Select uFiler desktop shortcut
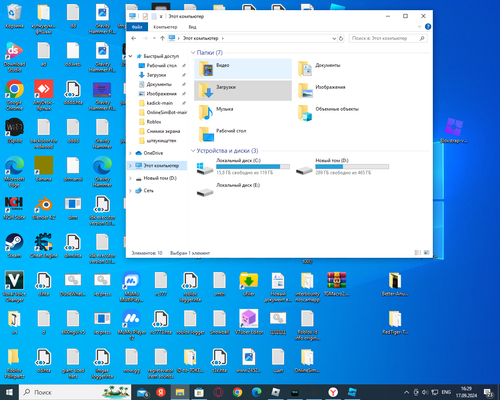 point(249,284)
